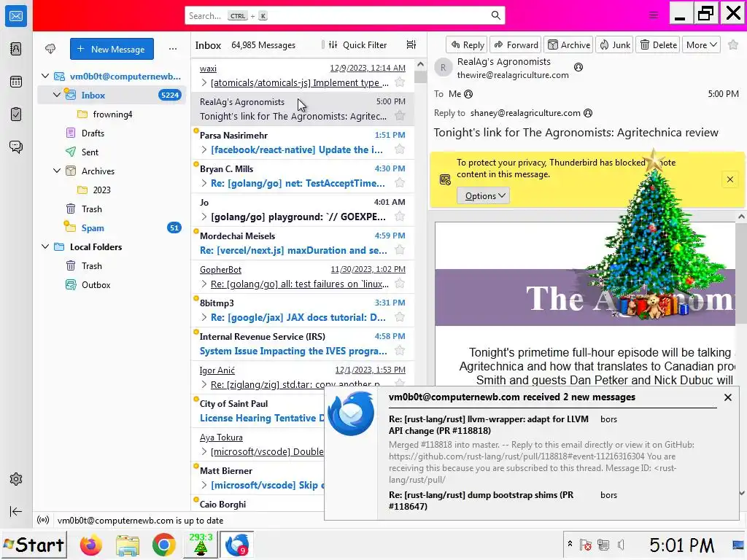Open the Sent folder
Image resolution: width=747 pixels, height=560 pixels.
pos(90,152)
